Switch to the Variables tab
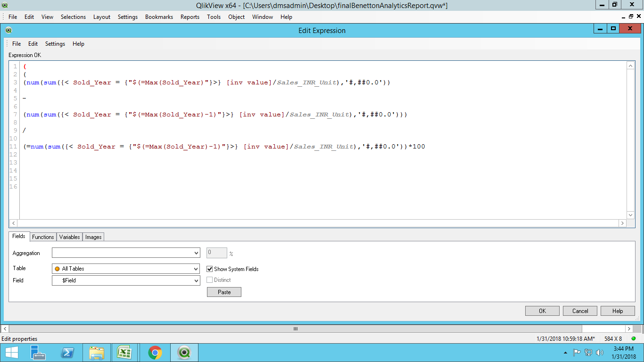The height and width of the screenshot is (362, 644). tap(69, 237)
